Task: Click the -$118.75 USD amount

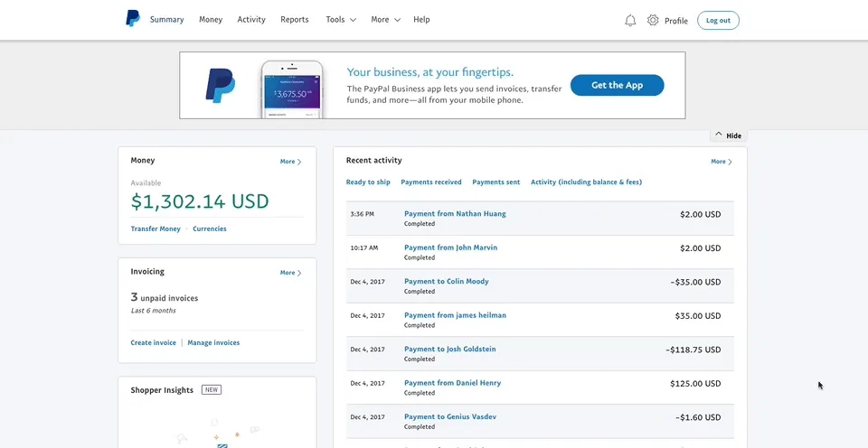Action: (693, 350)
